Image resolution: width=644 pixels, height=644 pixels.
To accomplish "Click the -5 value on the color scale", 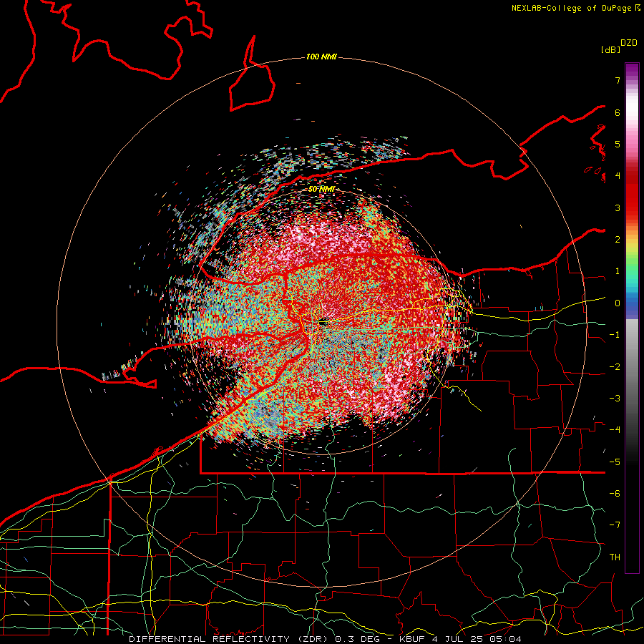I will point(615,462).
